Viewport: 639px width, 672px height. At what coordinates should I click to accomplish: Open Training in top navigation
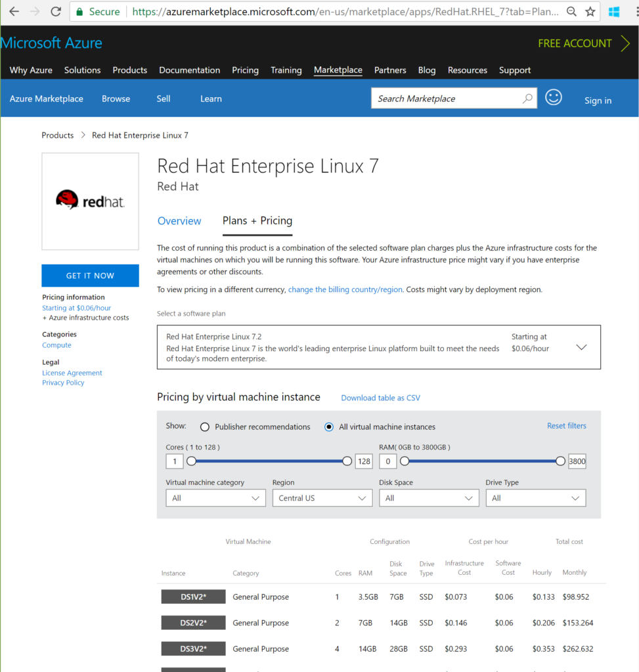286,70
